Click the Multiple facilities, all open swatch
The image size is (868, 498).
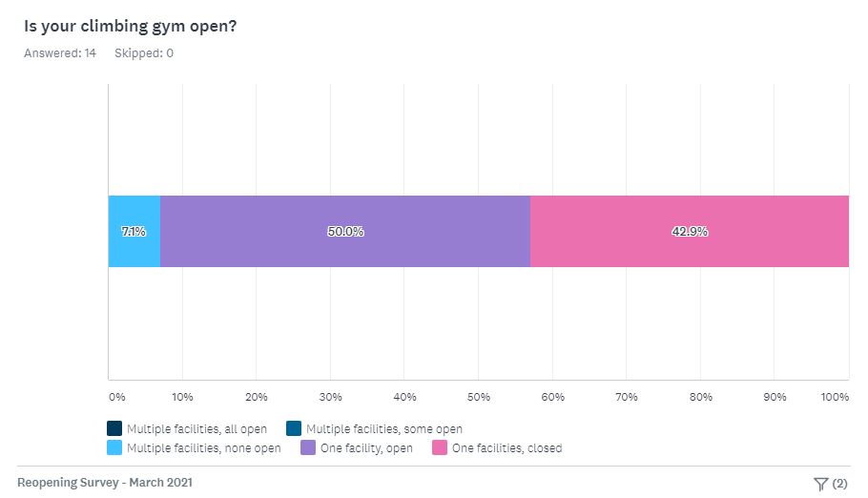[115, 429]
